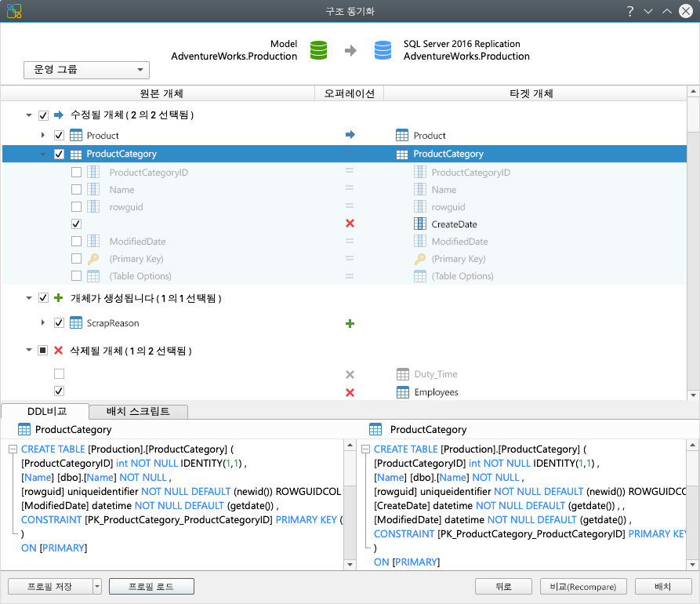This screenshot has width=700, height=604.
Task: Expand the ScrapReason tree item
Action: tap(45, 322)
